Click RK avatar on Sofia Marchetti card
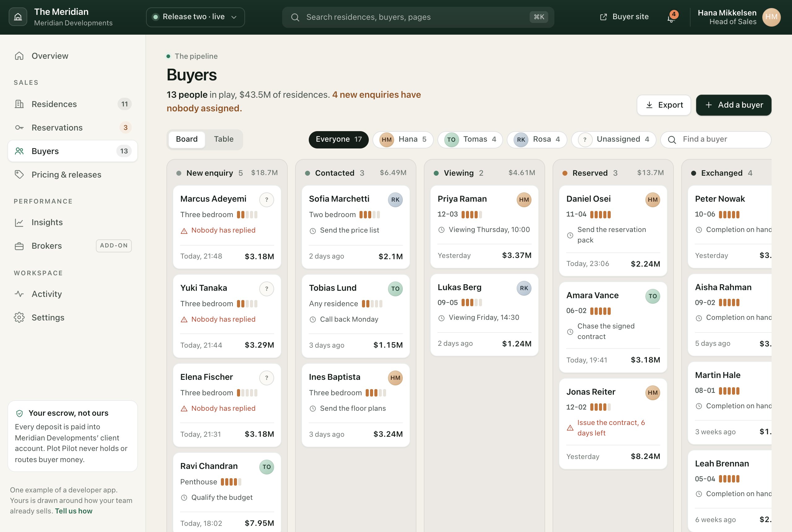The height and width of the screenshot is (532, 792). [x=395, y=199]
